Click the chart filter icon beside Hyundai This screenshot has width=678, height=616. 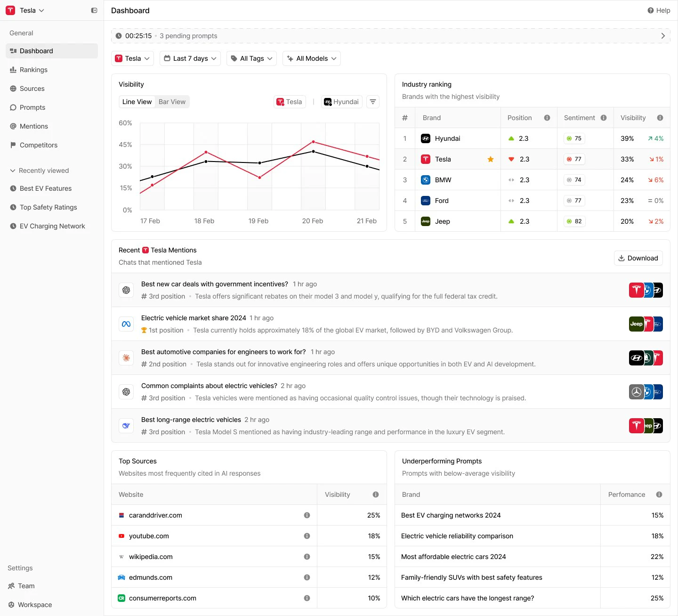(373, 102)
